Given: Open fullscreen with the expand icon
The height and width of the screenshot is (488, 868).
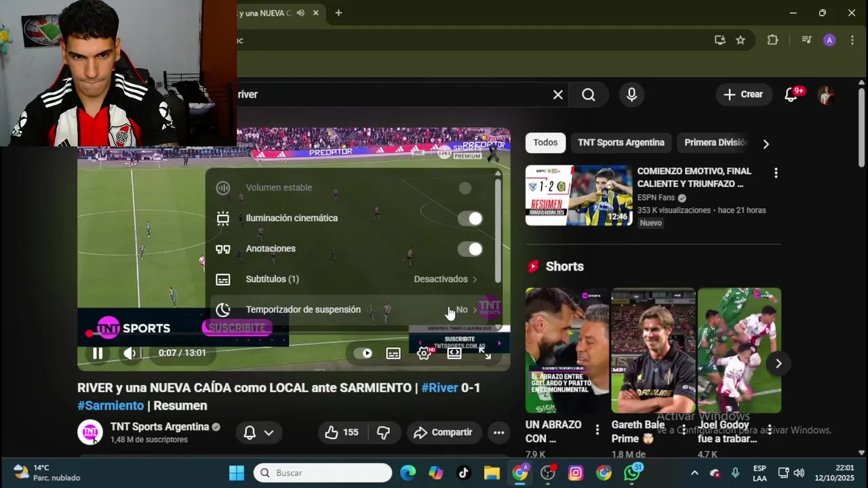Looking at the screenshot, I should [485, 353].
